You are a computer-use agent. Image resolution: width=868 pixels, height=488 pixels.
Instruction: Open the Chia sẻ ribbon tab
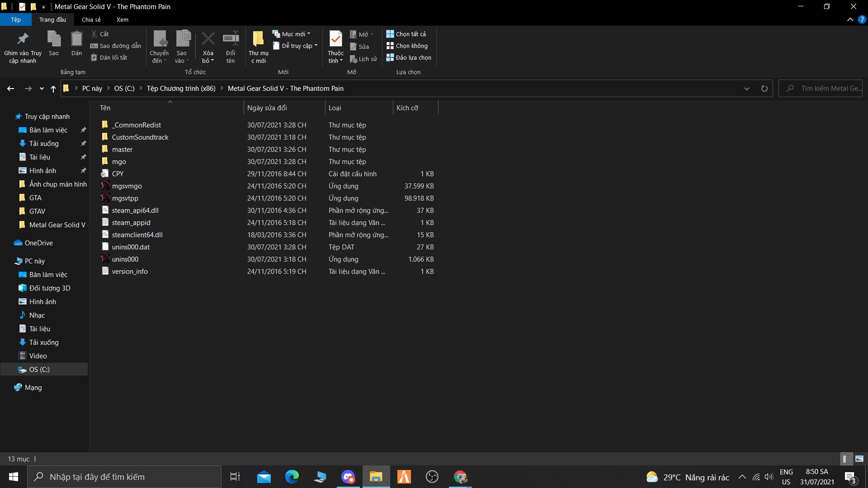click(x=91, y=19)
